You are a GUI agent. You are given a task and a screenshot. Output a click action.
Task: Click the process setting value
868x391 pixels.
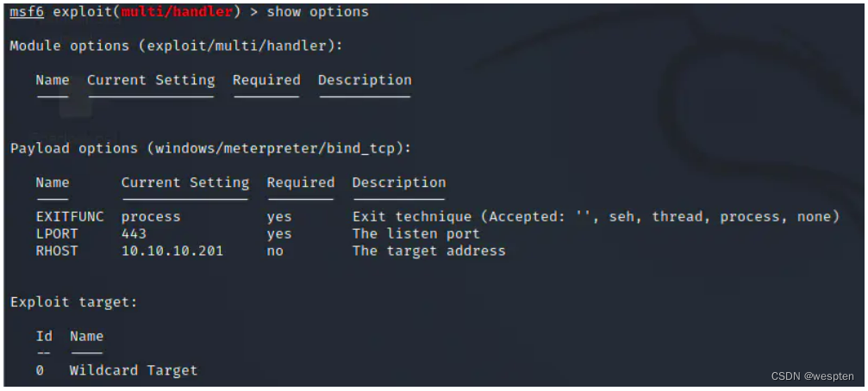tap(151, 216)
